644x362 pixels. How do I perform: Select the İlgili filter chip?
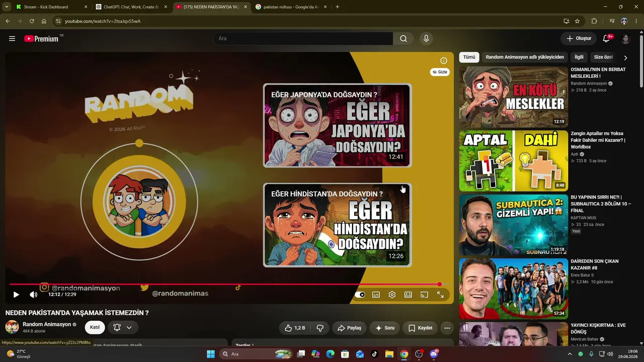tap(579, 57)
